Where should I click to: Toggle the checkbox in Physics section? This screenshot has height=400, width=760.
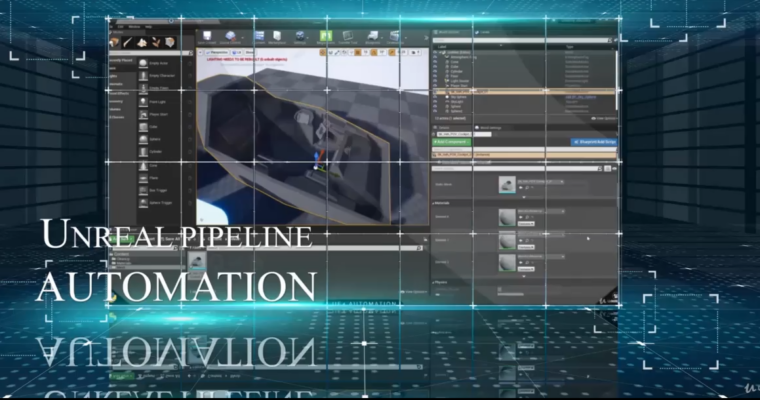click(x=500, y=289)
